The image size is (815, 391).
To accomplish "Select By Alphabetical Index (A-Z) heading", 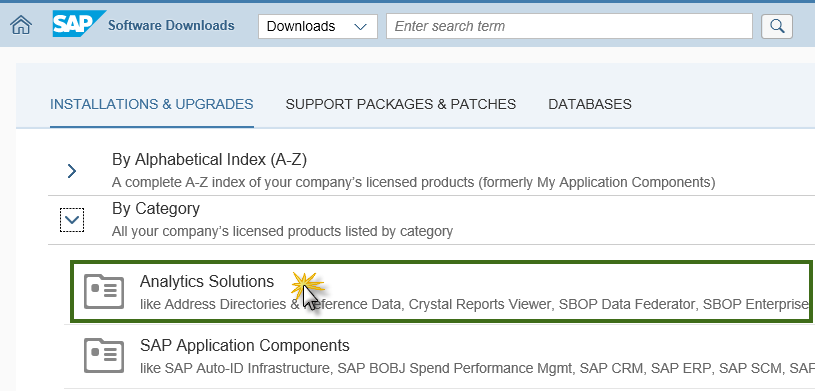I will [x=209, y=160].
